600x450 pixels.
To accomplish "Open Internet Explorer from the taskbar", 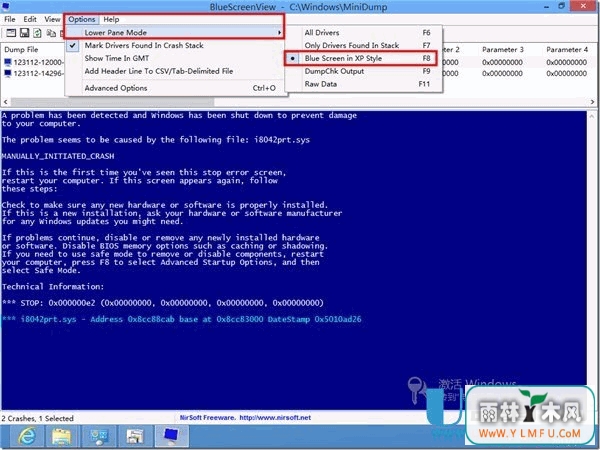I will [x=27, y=436].
